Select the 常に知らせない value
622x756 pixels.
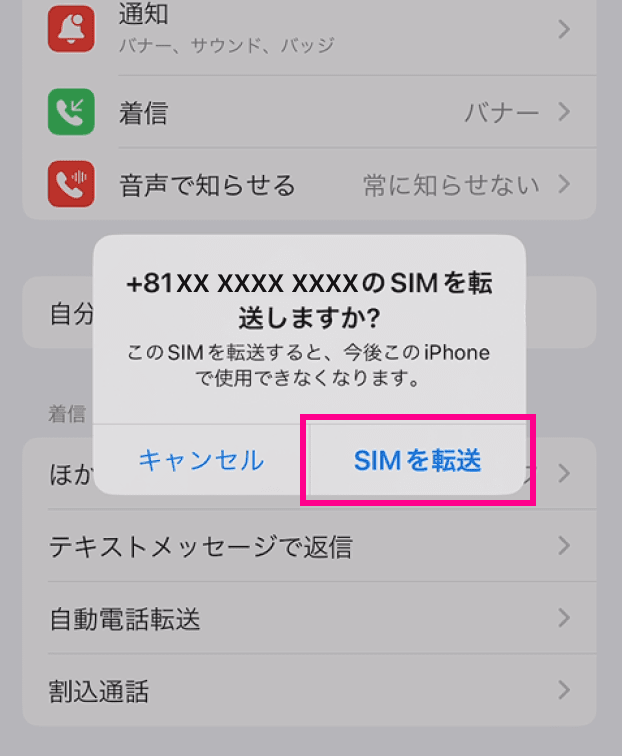coord(451,185)
